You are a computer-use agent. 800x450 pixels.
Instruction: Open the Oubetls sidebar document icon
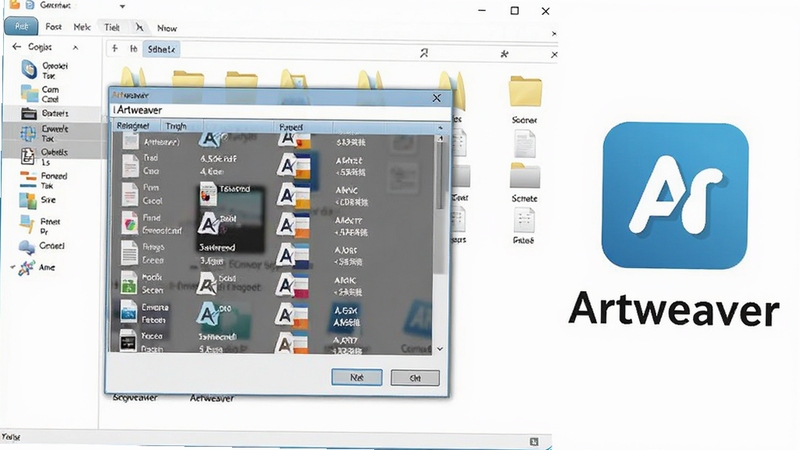point(28,156)
